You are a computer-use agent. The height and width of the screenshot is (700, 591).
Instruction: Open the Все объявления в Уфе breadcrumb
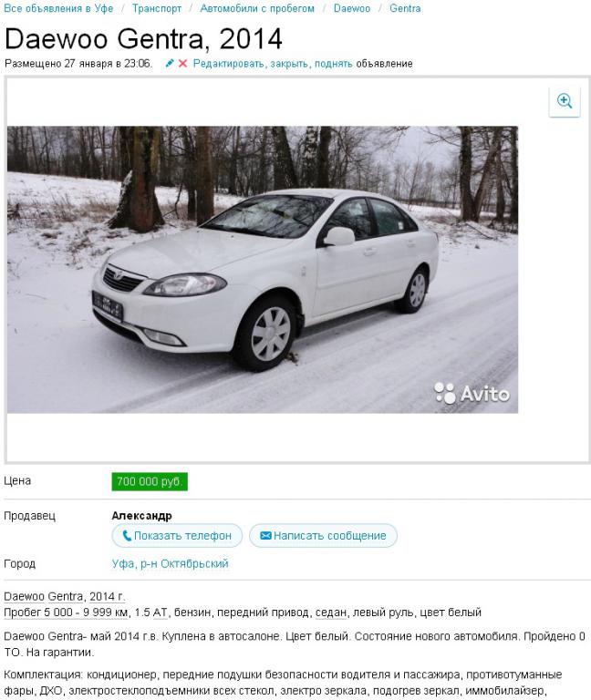tap(58, 8)
